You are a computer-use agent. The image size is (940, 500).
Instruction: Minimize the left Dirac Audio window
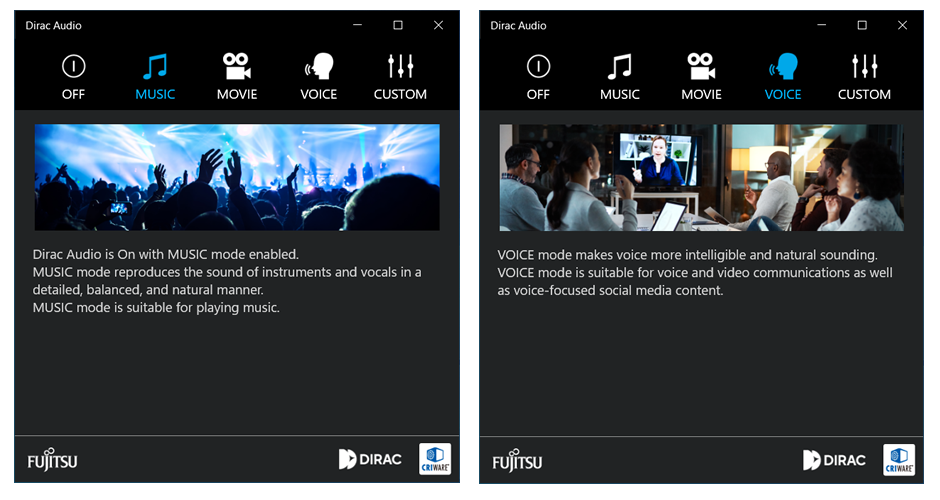[358, 25]
